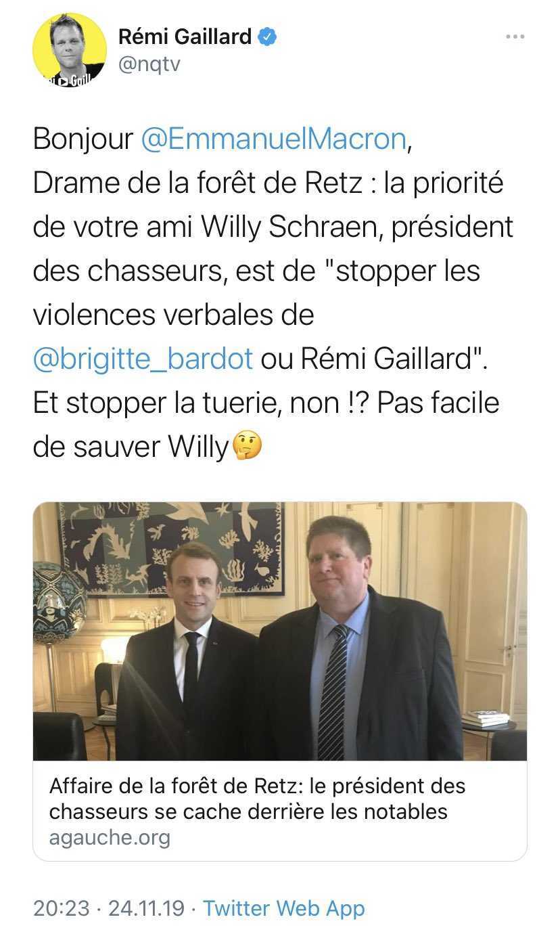Open the headline "Affaire de la forêt de Retz"

(175, 786)
